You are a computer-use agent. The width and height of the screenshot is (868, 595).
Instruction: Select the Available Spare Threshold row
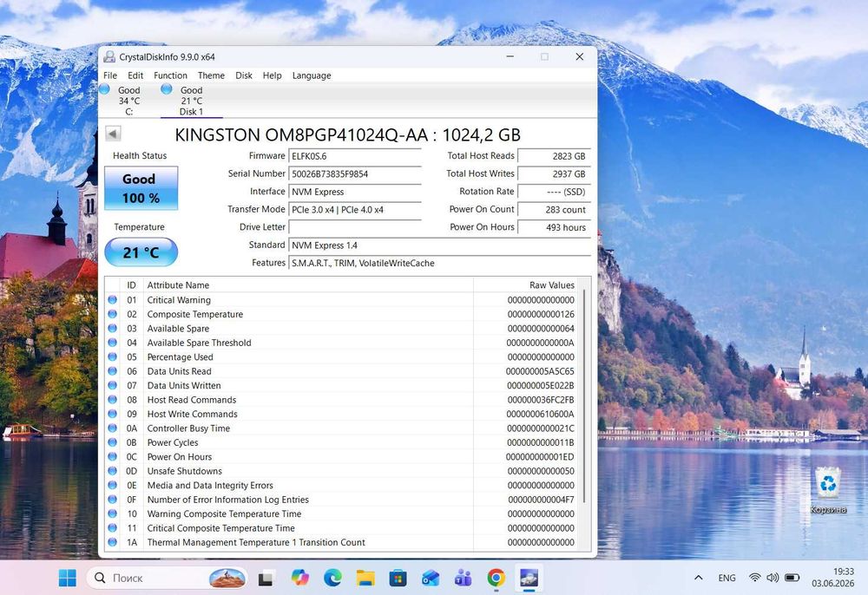(x=341, y=343)
